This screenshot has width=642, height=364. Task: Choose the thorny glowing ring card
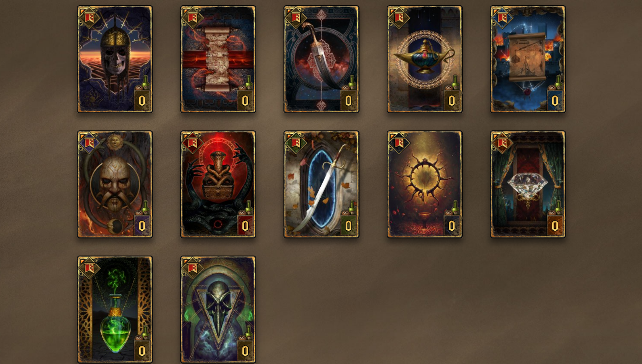tap(424, 184)
